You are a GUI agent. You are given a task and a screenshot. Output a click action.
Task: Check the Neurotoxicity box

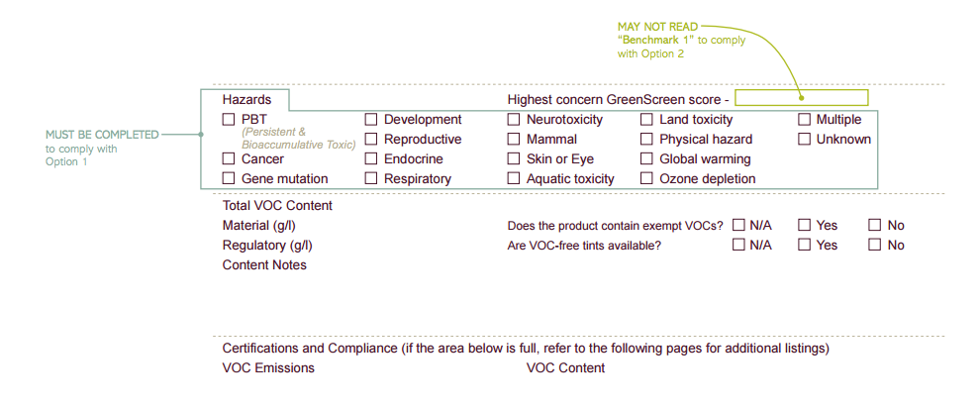(x=514, y=120)
